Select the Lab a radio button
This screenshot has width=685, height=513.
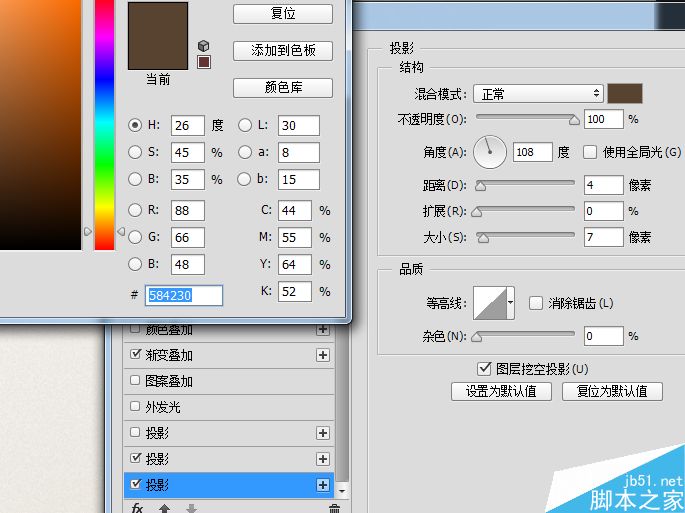(x=245, y=152)
